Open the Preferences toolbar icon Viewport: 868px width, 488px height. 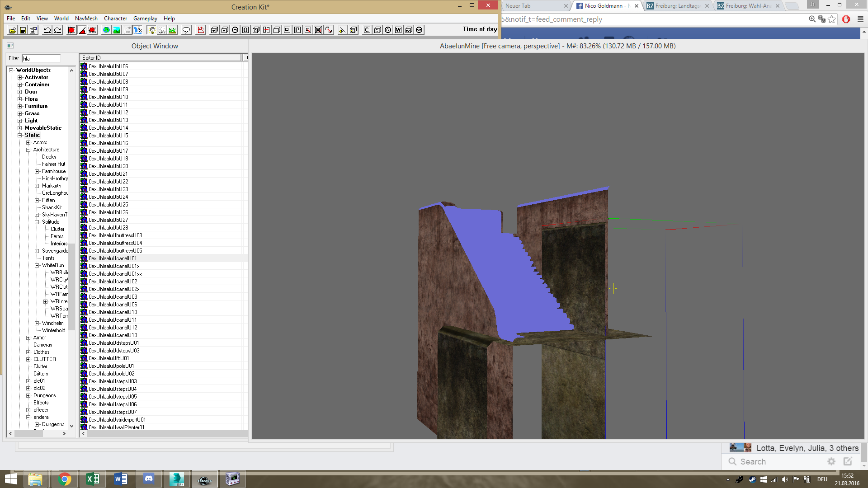(33, 30)
